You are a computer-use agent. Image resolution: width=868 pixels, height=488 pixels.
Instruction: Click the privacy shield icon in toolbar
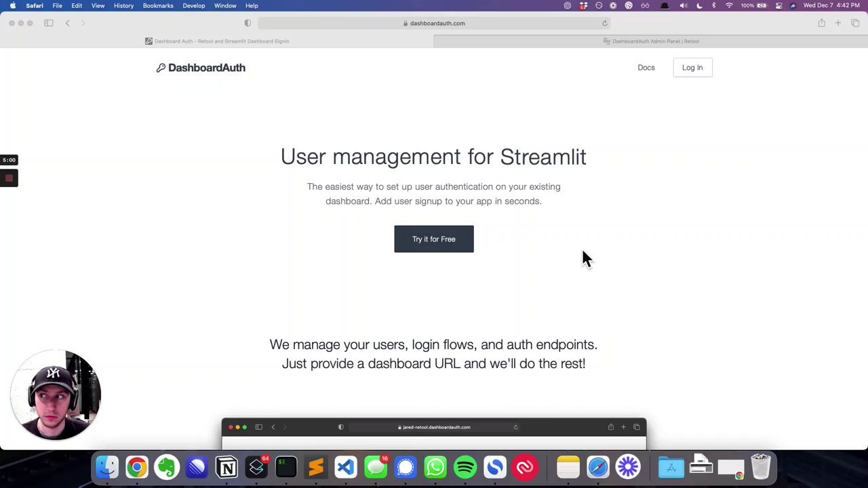click(248, 23)
